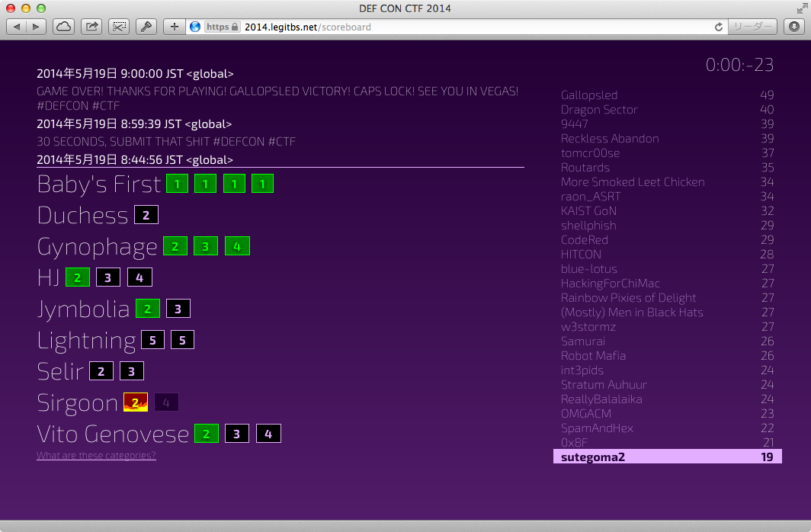The image size is (811, 532).
Task: Click the locked Sirgoon 4-point challenge
Action: 166,402
